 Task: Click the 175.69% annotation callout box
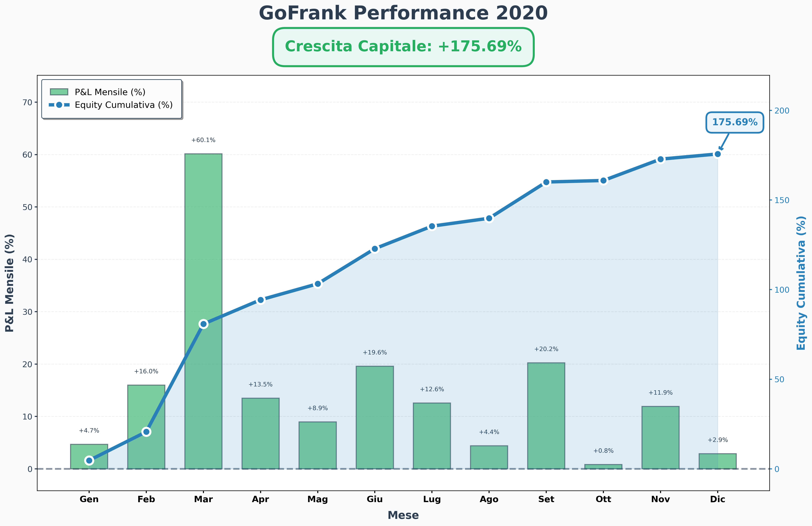734,122
